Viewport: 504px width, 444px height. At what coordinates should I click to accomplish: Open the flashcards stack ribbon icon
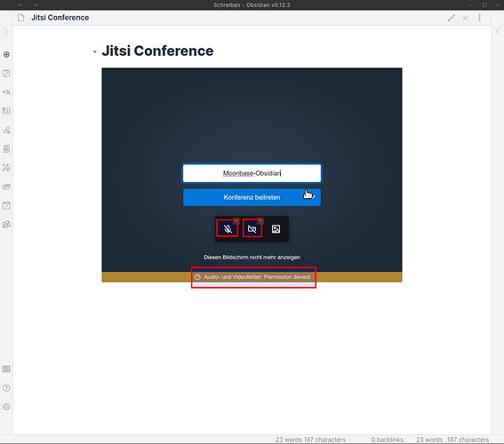point(6,186)
